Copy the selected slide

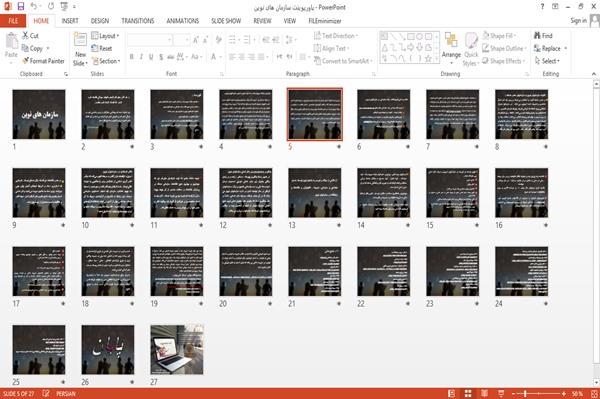(32, 48)
